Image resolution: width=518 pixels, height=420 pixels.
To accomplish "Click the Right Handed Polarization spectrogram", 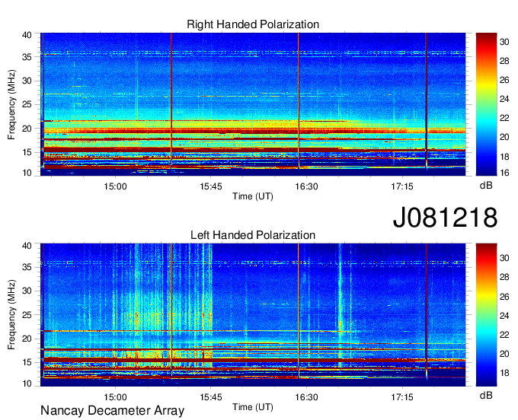I will pyautogui.click(x=253, y=104).
